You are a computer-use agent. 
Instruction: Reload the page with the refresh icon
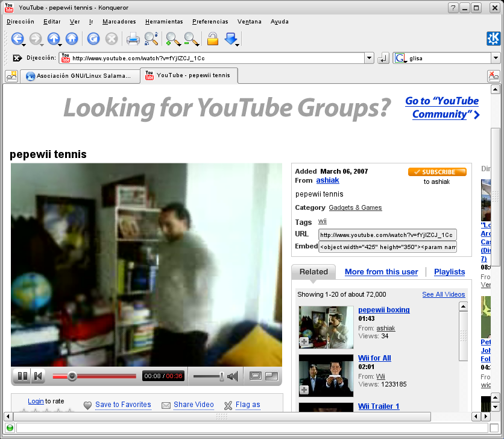point(93,39)
